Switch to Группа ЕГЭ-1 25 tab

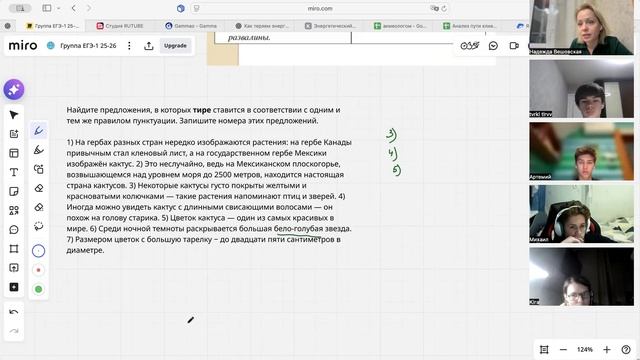tap(52, 26)
